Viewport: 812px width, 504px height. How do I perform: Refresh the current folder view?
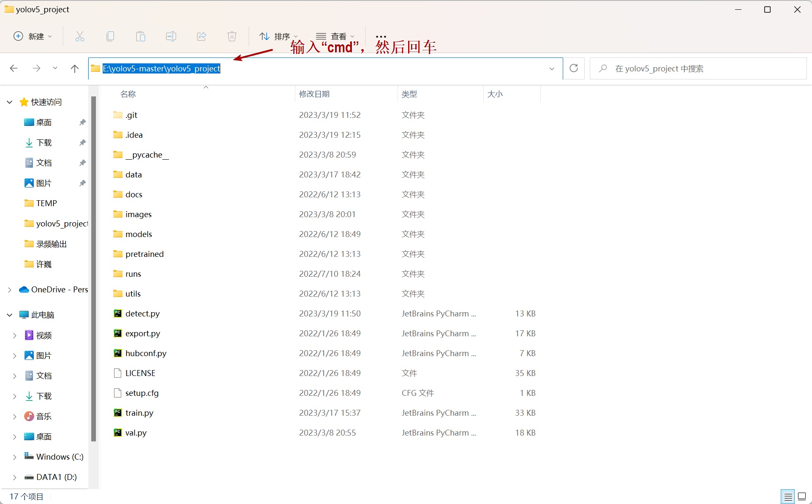(574, 68)
